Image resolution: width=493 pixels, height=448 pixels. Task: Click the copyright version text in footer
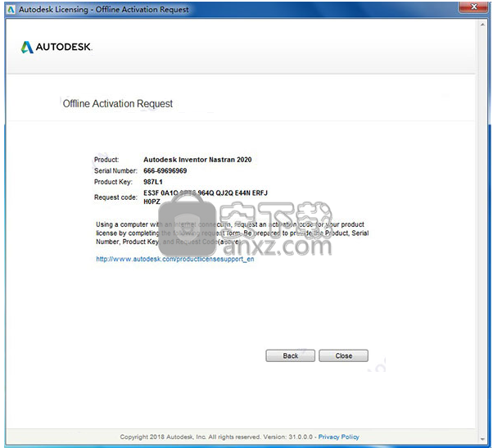click(217, 437)
